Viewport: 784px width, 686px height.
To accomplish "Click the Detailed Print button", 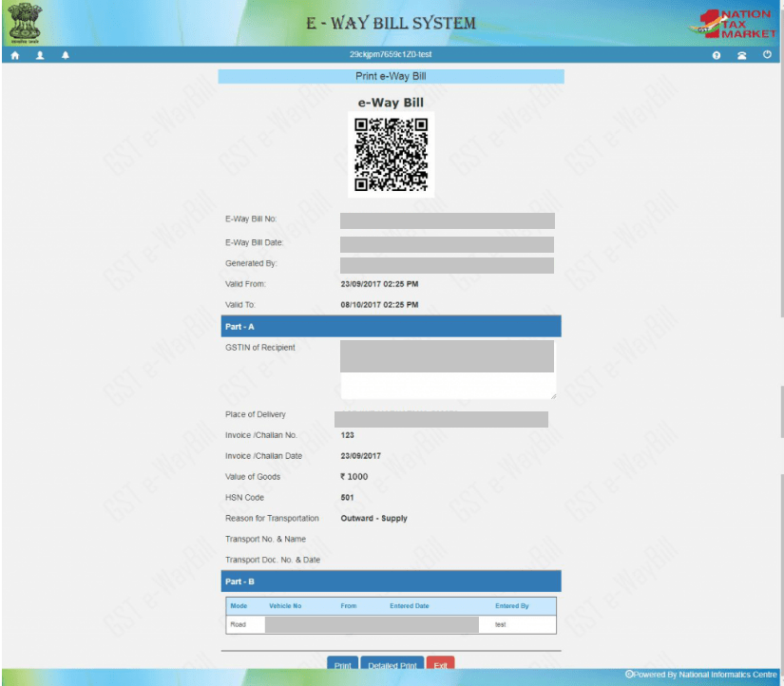I will click(392, 665).
